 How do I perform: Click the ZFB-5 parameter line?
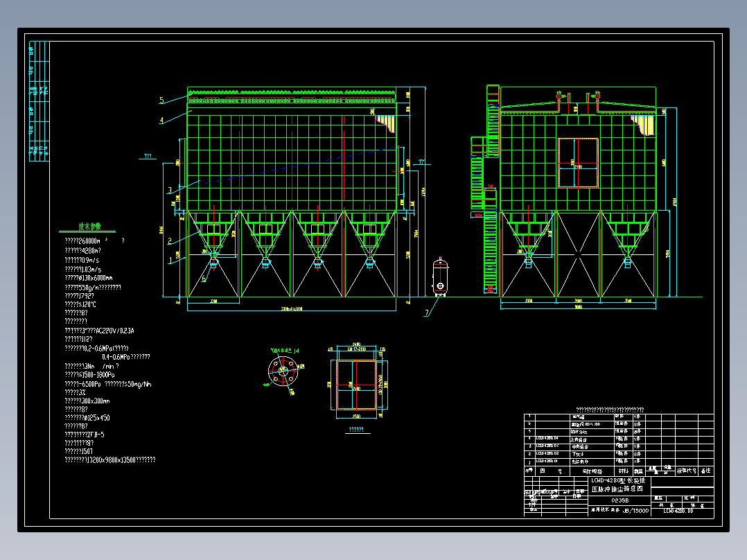coord(85,435)
